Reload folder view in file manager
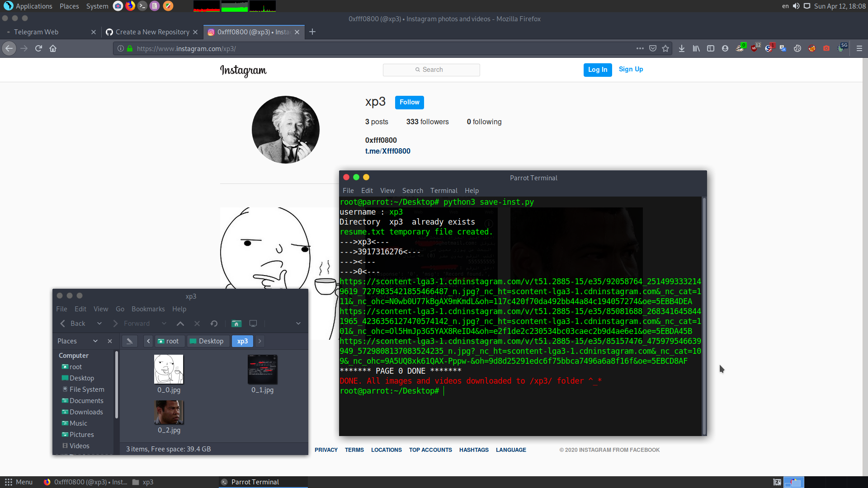 click(214, 324)
